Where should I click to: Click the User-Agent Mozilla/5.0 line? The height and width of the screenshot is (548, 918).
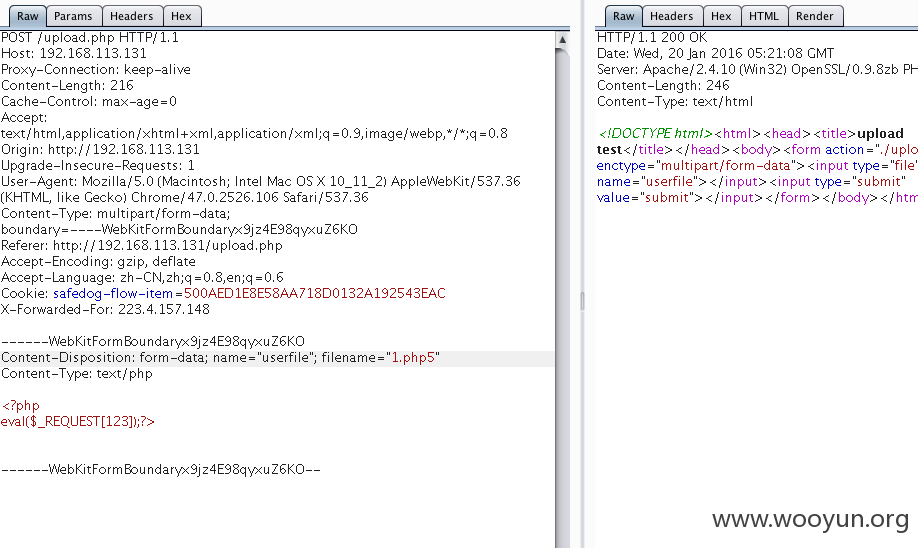coord(261,181)
